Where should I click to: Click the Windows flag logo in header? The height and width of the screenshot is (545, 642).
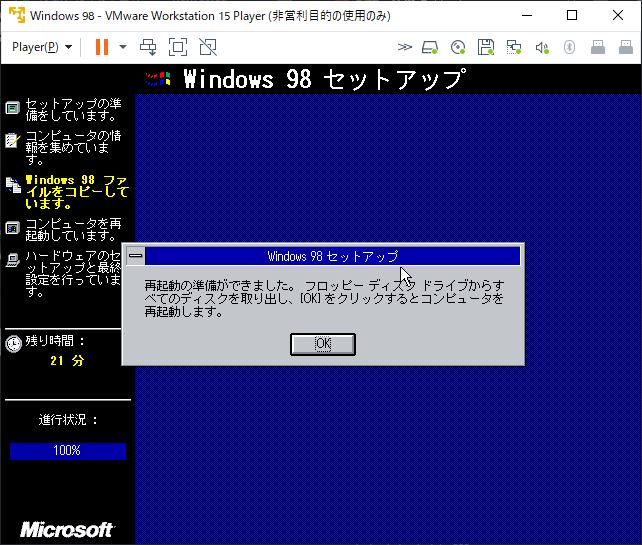coord(158,78)
